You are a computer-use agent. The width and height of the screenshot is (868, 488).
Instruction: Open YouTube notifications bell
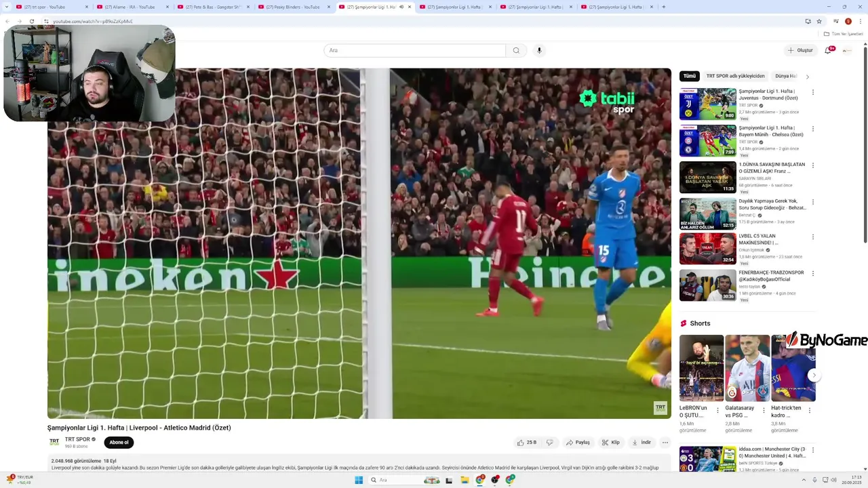tap(828, 50)
